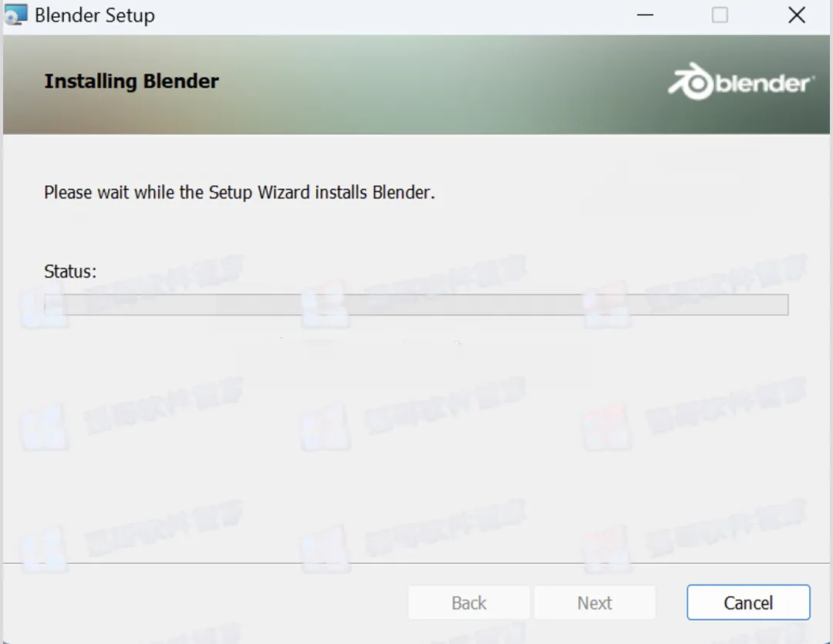
Task: Click the greyed-out maximize button
Action: [x=720, y=15]
